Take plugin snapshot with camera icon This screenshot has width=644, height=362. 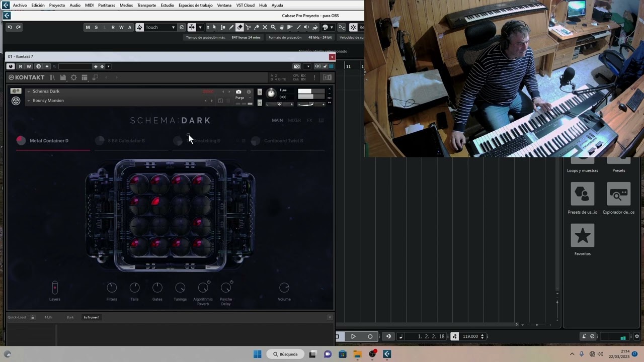tap(296, 66)
